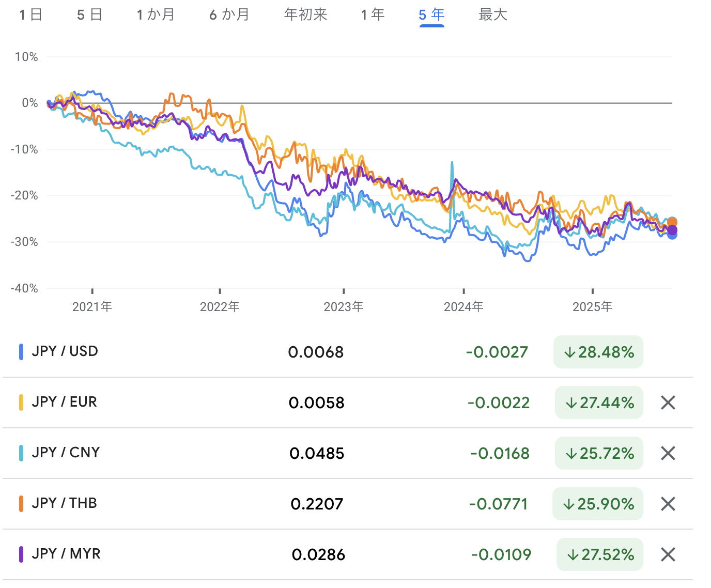The image size is (711, 588).
Task: Remove JPY / CNY comparison with X icon
Action: pos(668,453)
